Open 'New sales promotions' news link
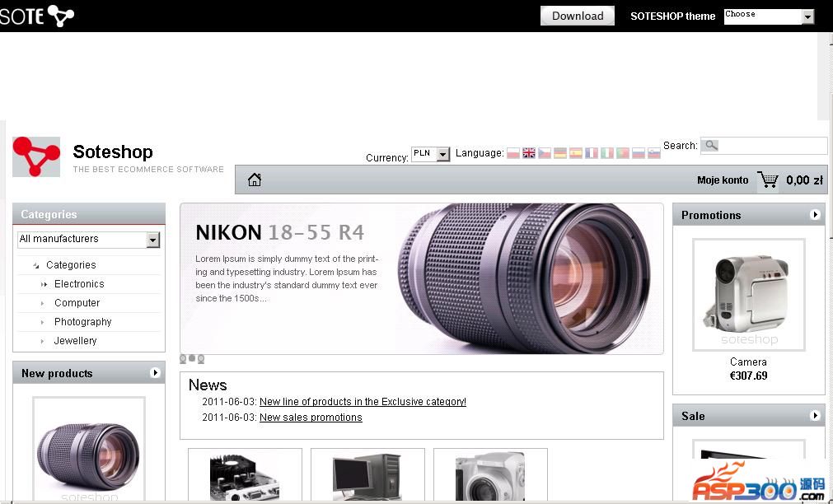The width and height of the screenshot is (833, 504). point(311,418)
